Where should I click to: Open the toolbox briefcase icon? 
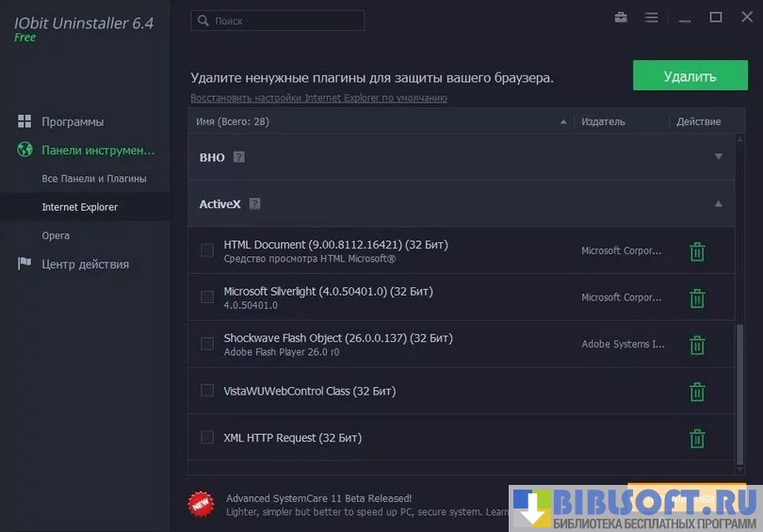(x=621, y=18)
